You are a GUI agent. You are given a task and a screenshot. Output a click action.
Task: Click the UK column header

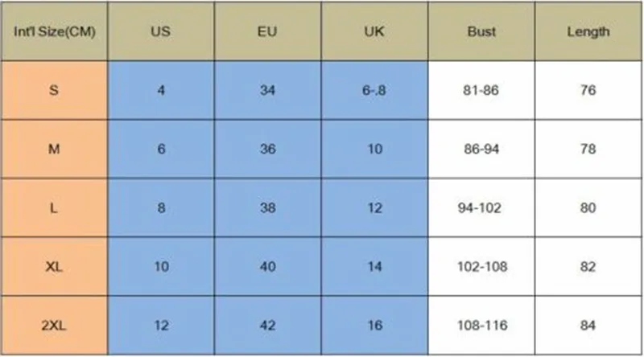click(374, 32)
